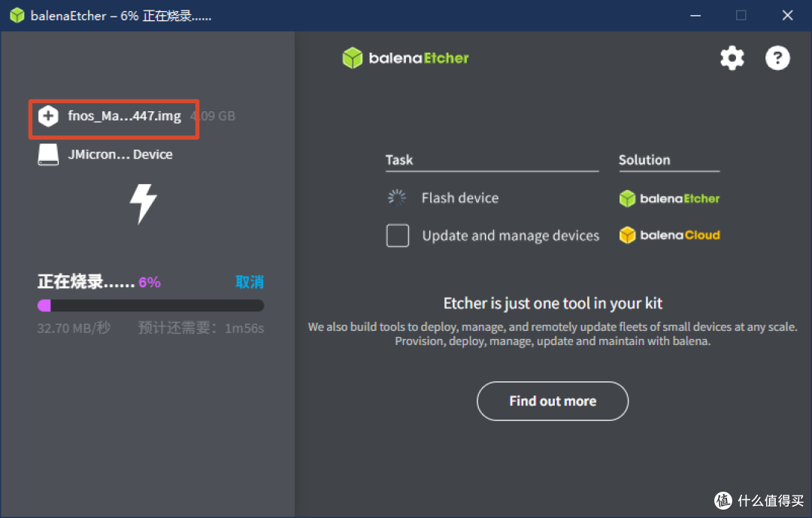
Task: Select the fnos_Ma...447.img file name
Action: tap(124, 116)
